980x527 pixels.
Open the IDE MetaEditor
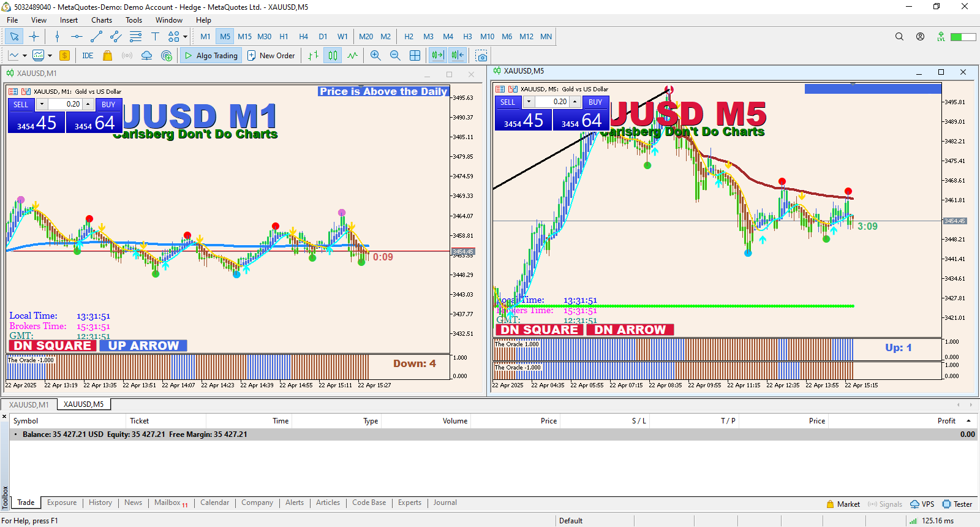tap(88, 56)
